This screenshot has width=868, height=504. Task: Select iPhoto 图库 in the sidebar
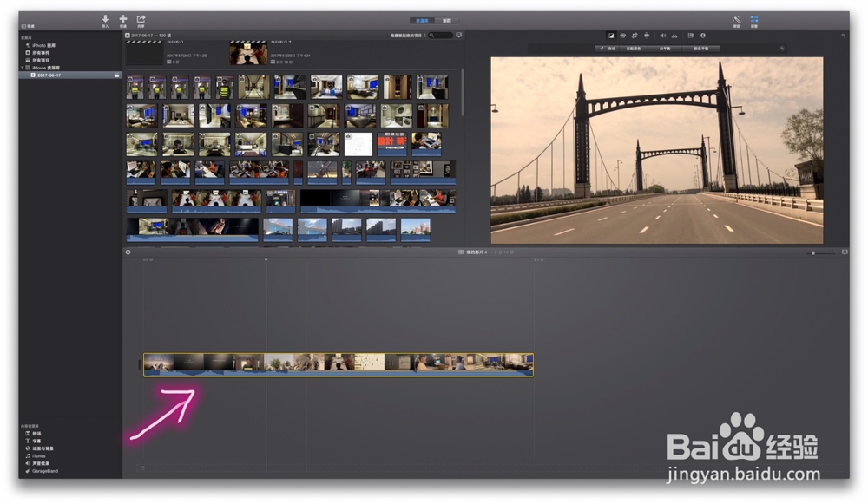pyautogui.click(x=43, y=45)
